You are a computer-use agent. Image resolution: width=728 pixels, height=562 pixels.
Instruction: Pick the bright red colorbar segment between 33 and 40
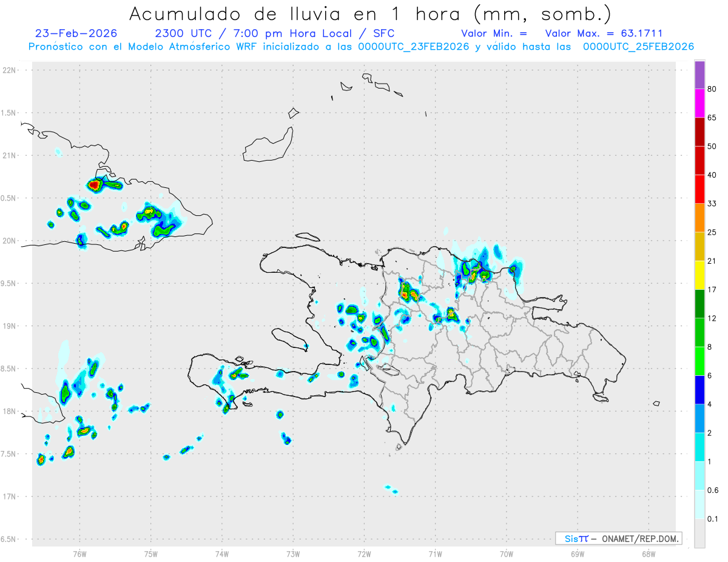(699, 189)
